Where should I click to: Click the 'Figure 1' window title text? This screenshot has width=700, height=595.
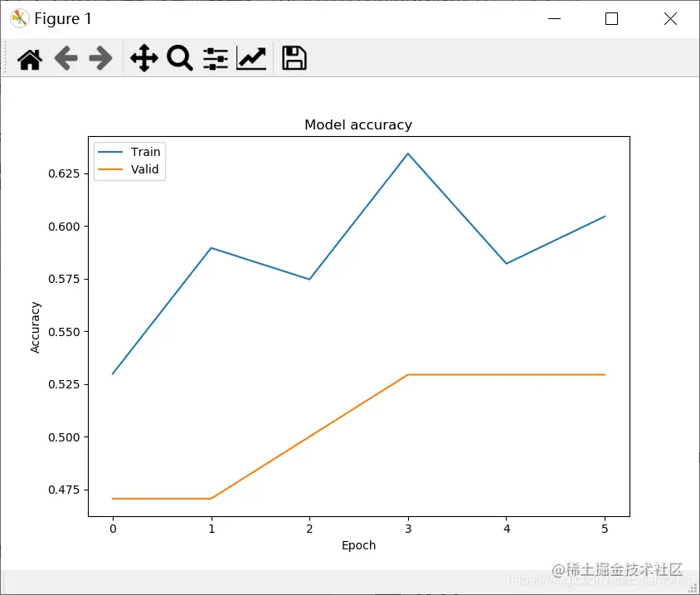click(63, 19)
